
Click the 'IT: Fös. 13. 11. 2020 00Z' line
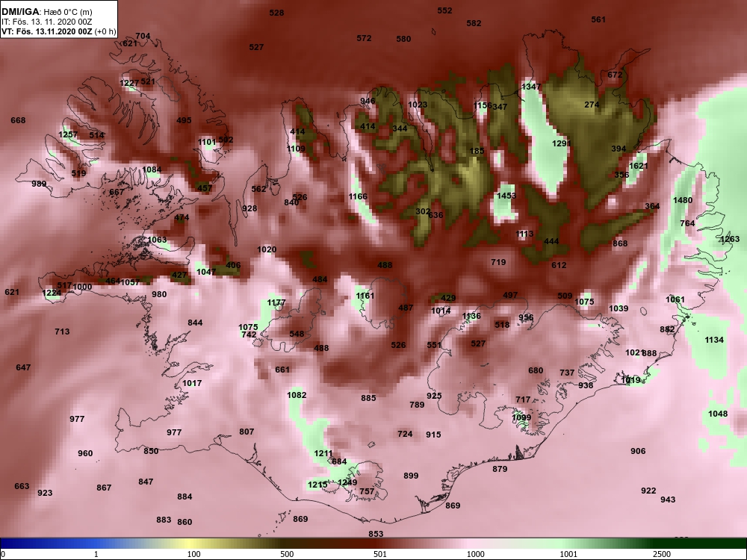coord(46,22)
